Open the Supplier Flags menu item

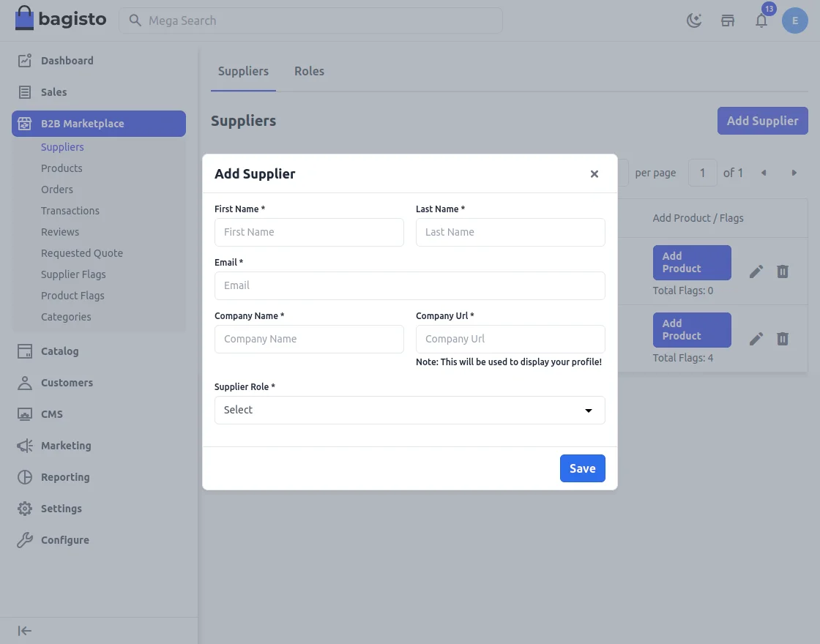tap(73, 274)
